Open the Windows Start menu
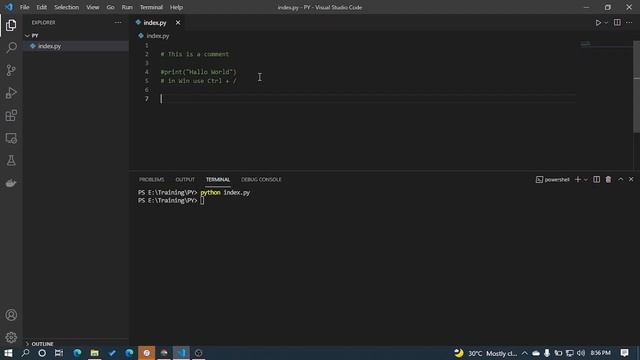Image resolution: width=640 pixels, height=360 pixels. [x=8, y=353]
